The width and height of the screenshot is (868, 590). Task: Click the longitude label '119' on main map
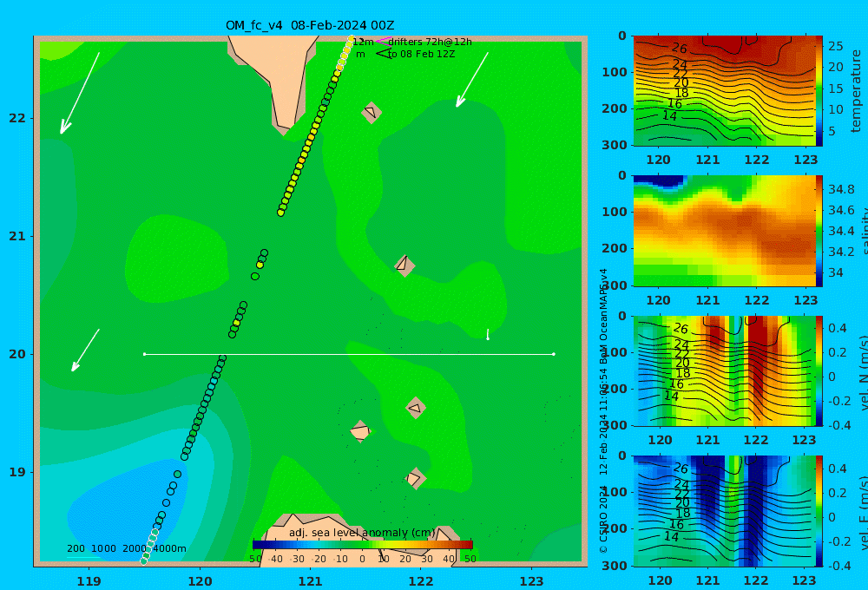[89, 581]
